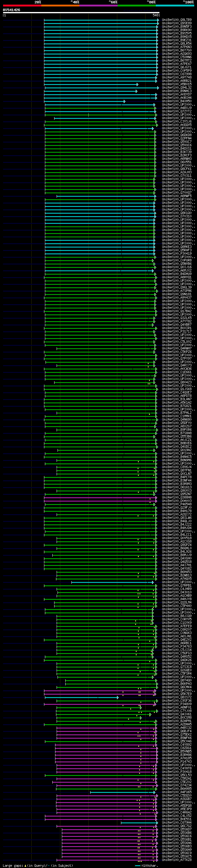Image resolution: width=197 pixels, height=868 pixels.
Task: Select hit label UniRef100_Q94L32
Action: [176, 88]
